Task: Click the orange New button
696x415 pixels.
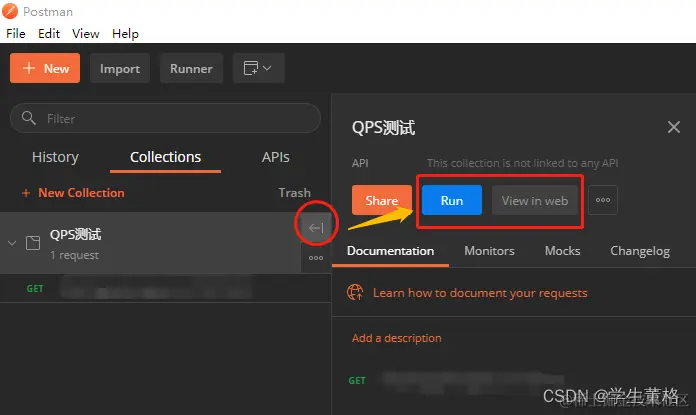Action: [45, 68]
